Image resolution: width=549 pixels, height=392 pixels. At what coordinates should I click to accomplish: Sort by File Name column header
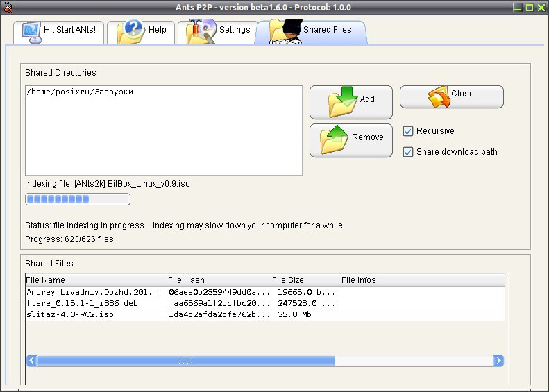pyautogui.click(x=96, y=280)
